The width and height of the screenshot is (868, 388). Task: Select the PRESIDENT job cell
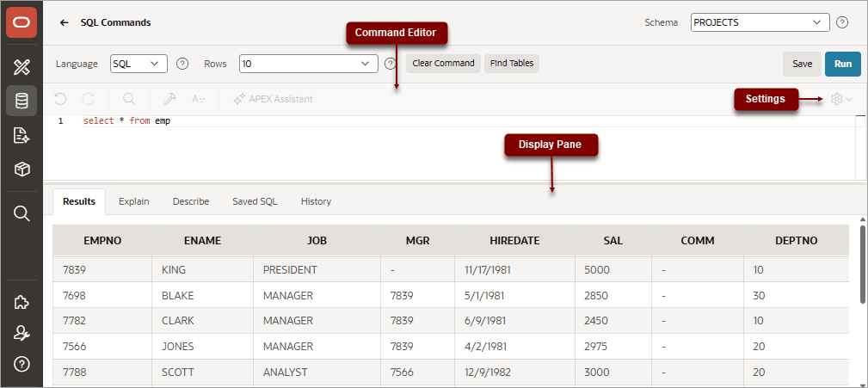click(317, 270)
